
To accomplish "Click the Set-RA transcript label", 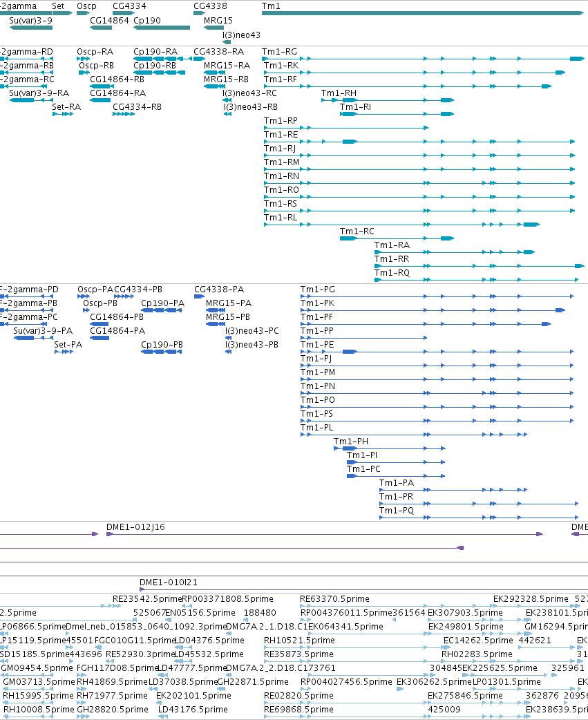I will (x=66, y=106).
